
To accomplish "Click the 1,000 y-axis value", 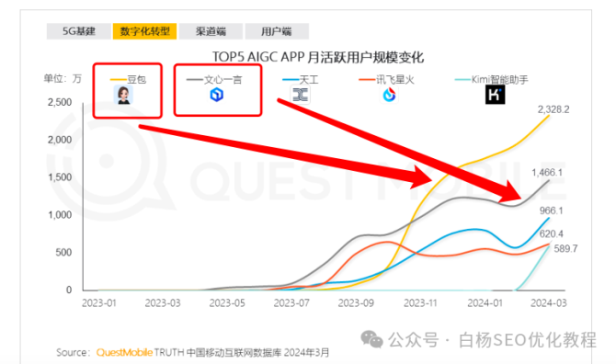I will tap(60, 215).
